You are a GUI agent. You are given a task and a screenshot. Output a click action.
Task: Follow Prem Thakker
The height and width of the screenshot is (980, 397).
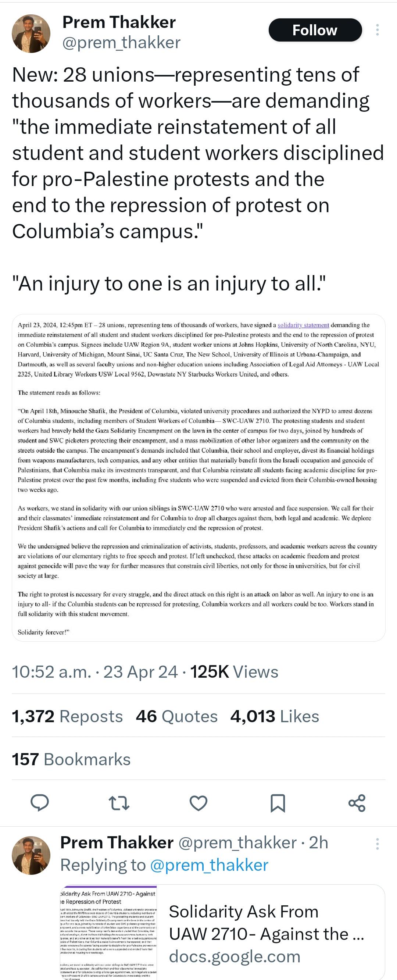(x=315, y=30)
